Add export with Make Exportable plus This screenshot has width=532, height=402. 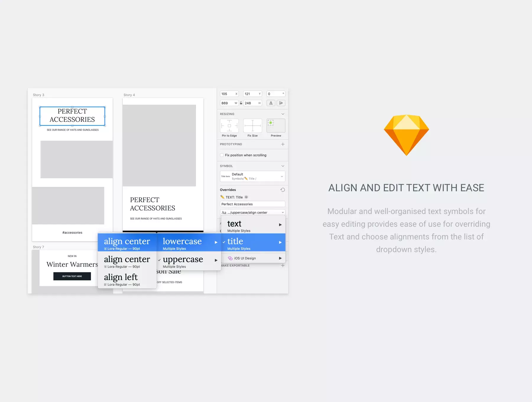283,265
